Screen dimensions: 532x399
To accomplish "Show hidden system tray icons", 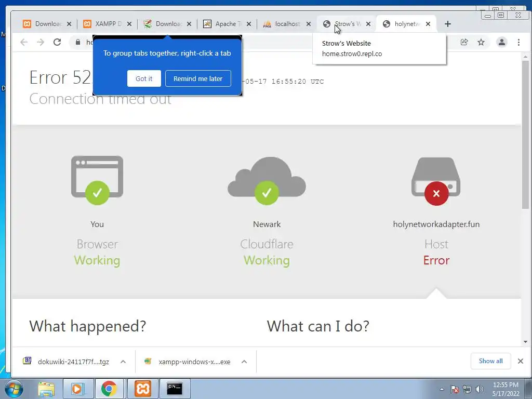I will click(x=442, y=390).
